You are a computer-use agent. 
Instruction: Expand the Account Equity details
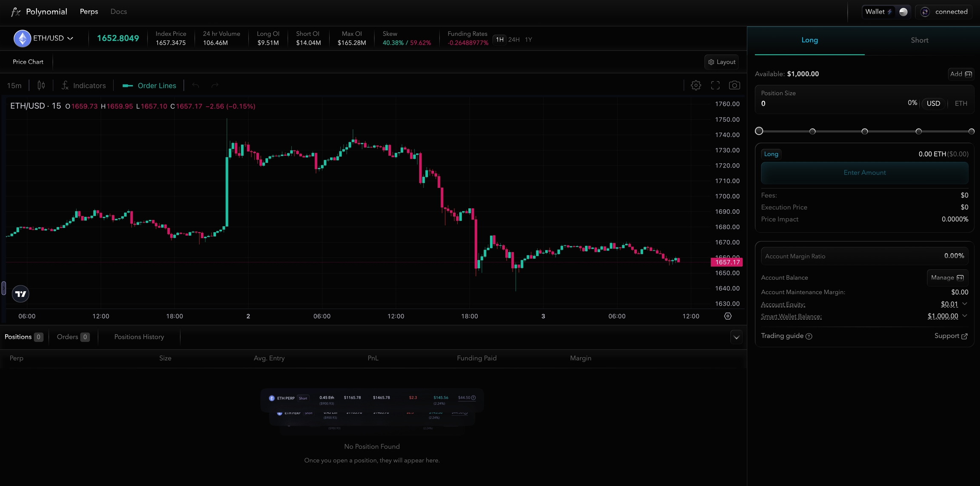(965, 304)
